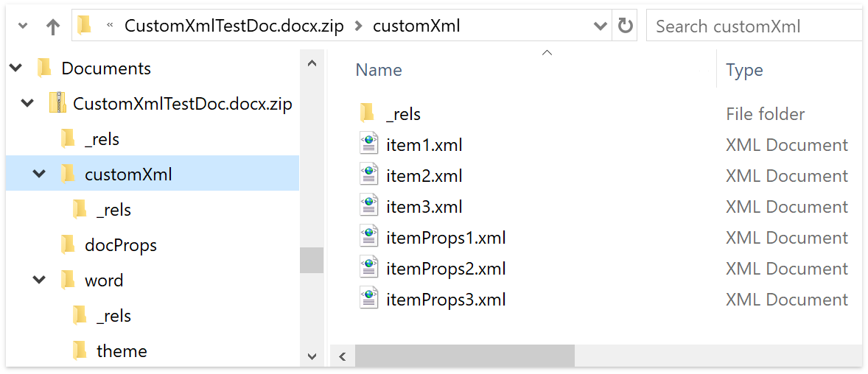The width and height of the screenshot is (868, 374).
Task: Click the Up one level arrow
Action: 53,27
